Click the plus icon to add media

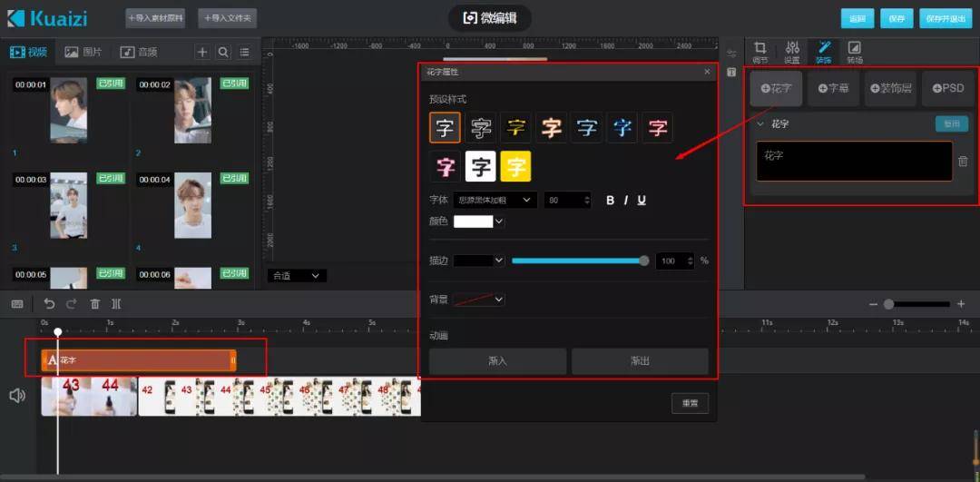coord(202,53)
